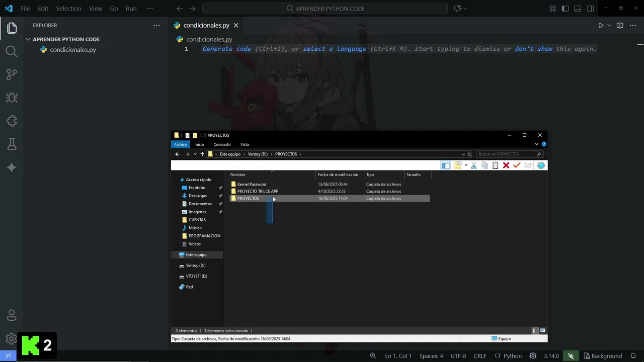Show hidden menus via title bar ellipsis

149,9
